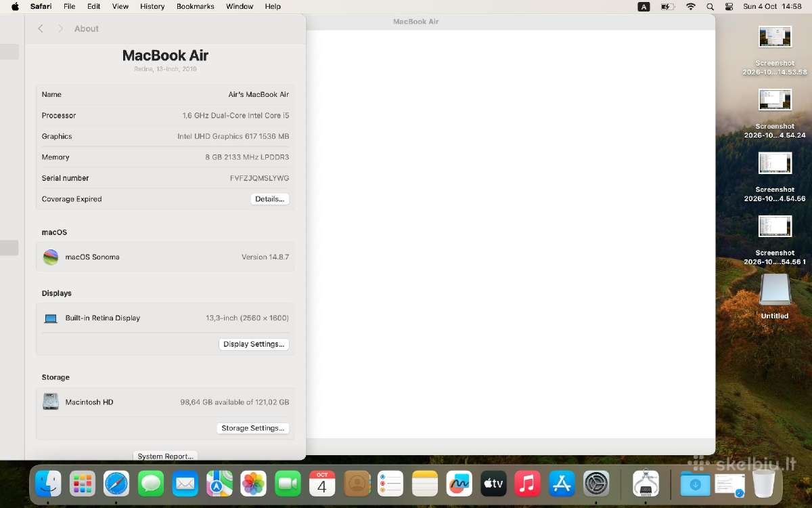812x508 pixels.
Task: Open Control Center in menu bar
Action: (x=729, y=6)
